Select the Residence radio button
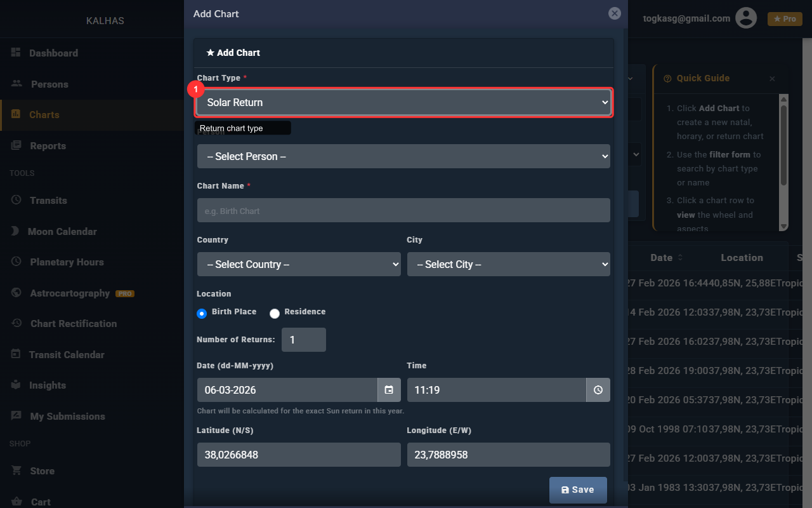Screen dimensions: 812x508 pyautogui.click(x=275, y=313)
